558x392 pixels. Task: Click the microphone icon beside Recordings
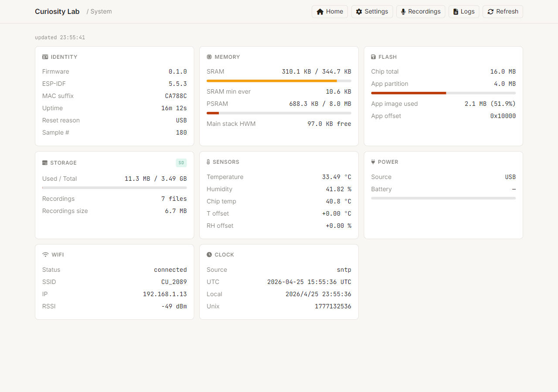(x=403, y=12)
